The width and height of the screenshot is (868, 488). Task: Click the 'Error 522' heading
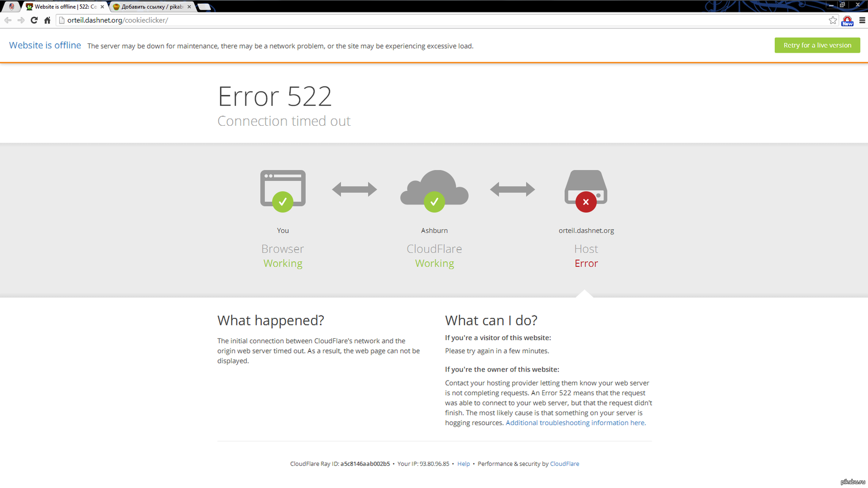pyautogui.click(x=275, y=97)
